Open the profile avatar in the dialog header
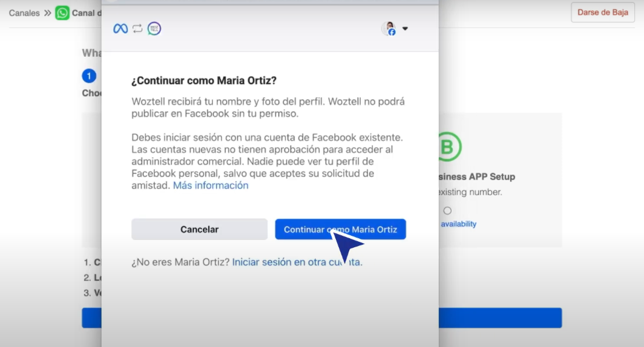 (389, 28)
